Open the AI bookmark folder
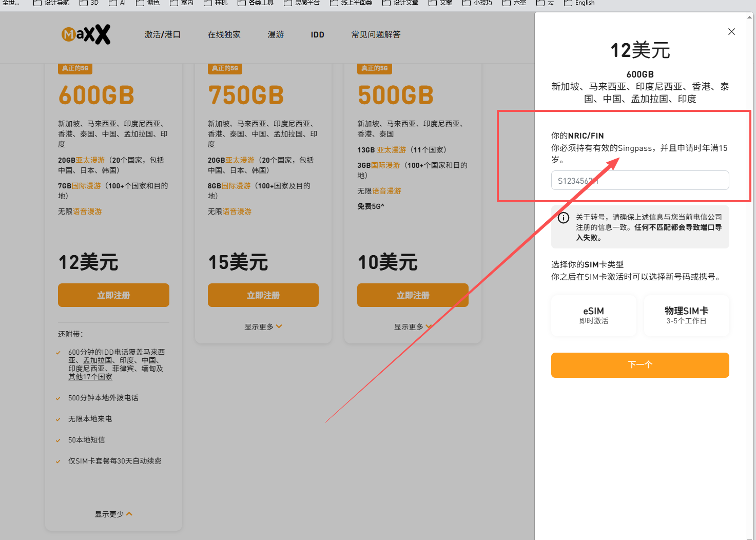The width and height of the screenshot is (756, 540). [x=118, y=3]
